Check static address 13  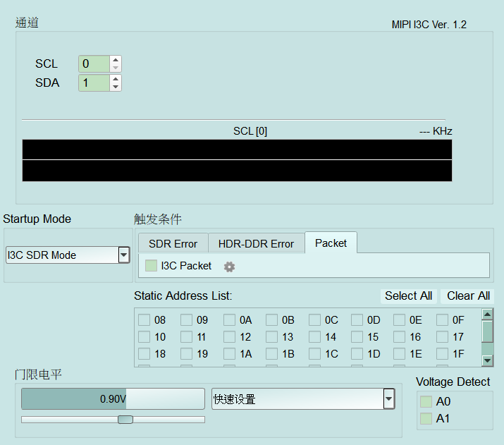coord(271,337)
